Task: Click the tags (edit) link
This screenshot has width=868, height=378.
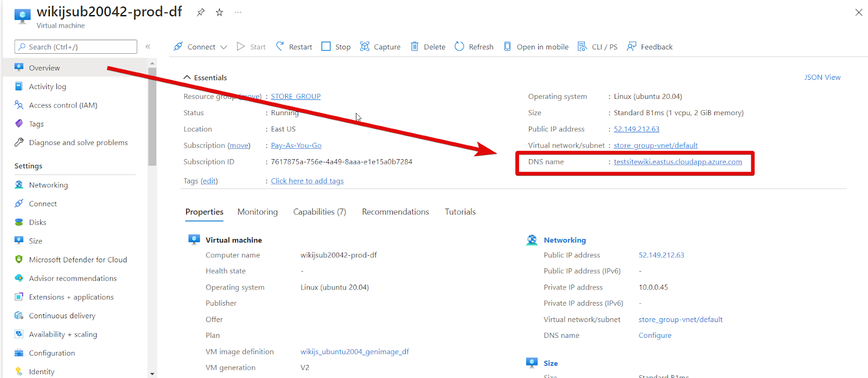Action: click(209, 181)
